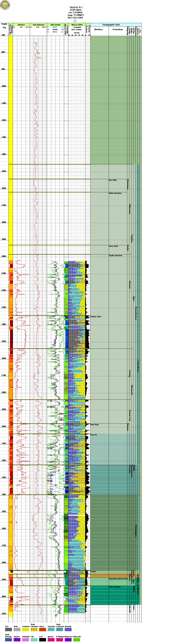
Task: Click the Formations column header
Action: click(118, 29)
